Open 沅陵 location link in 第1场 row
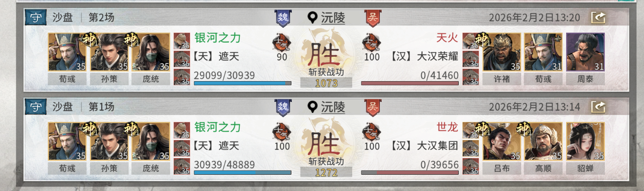Image resolution: width=644 pixels, height=191 pixels. (333, 107)
